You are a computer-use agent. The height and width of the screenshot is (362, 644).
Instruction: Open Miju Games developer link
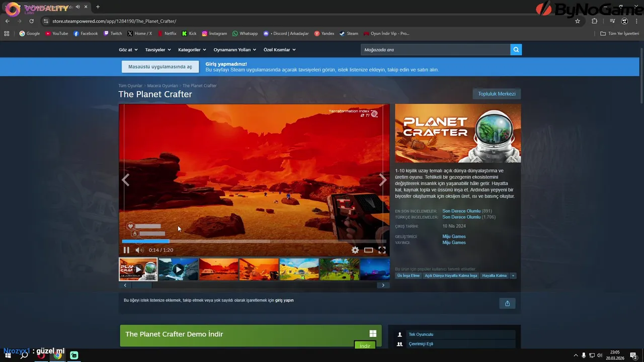point(454,236)
